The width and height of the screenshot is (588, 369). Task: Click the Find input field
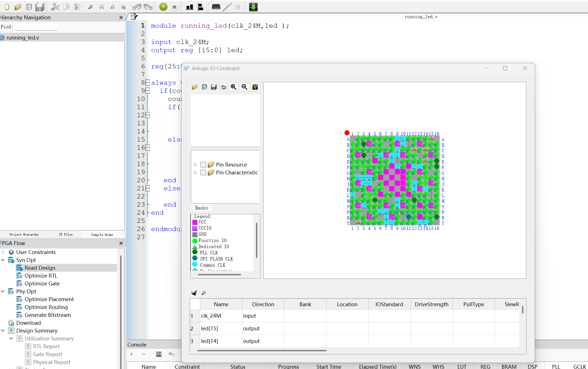[37, 27]
